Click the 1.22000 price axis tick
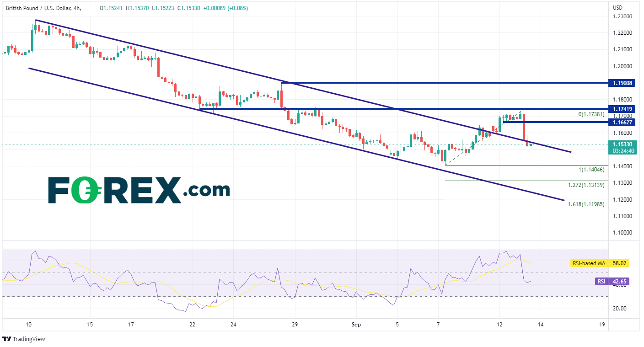Image resolution: width=644 pixels, height=347 pixels. 623,33
